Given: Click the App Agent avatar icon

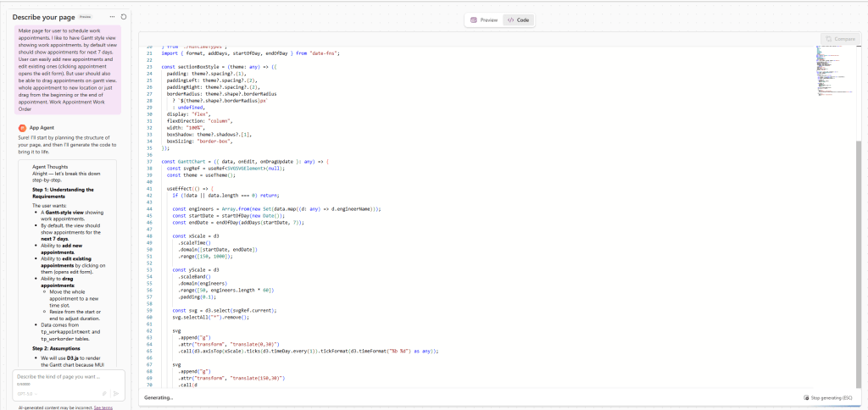Looking at the screenshot, I should 22,127.
